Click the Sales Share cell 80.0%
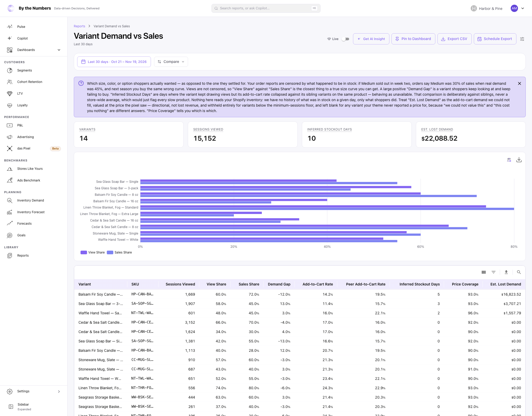 [254, 388]
